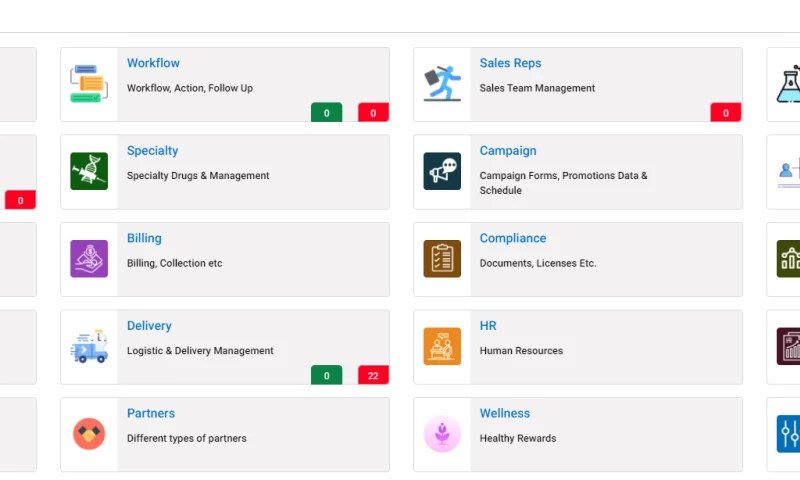800x480 pixels.
Task: Click the Partners handshake icon
Action: [x=89, y=434]
